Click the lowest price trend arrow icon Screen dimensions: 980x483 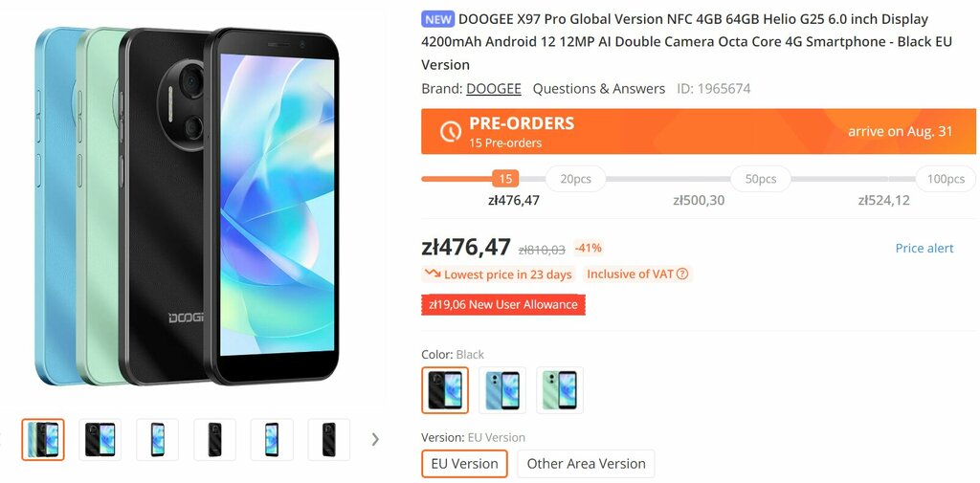tap(433, 274)
